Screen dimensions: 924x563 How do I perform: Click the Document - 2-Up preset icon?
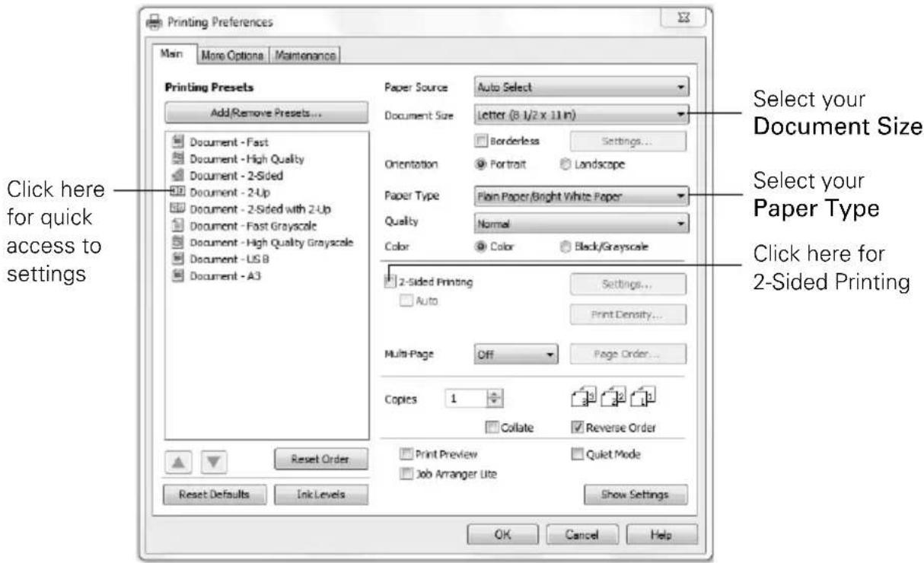click(180, 192)
